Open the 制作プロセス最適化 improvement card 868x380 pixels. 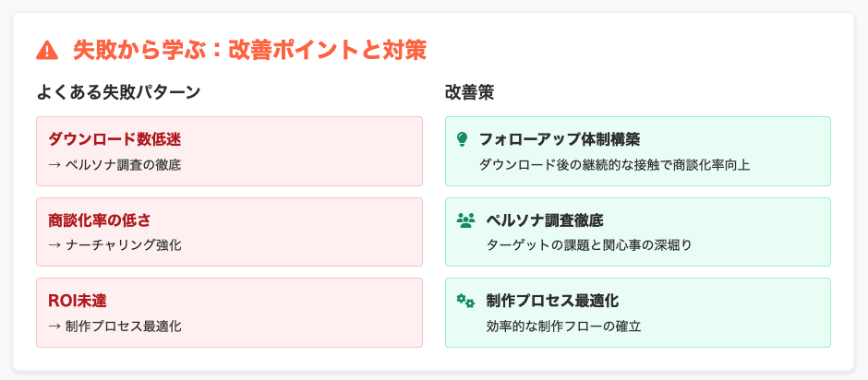pos(638,313)
